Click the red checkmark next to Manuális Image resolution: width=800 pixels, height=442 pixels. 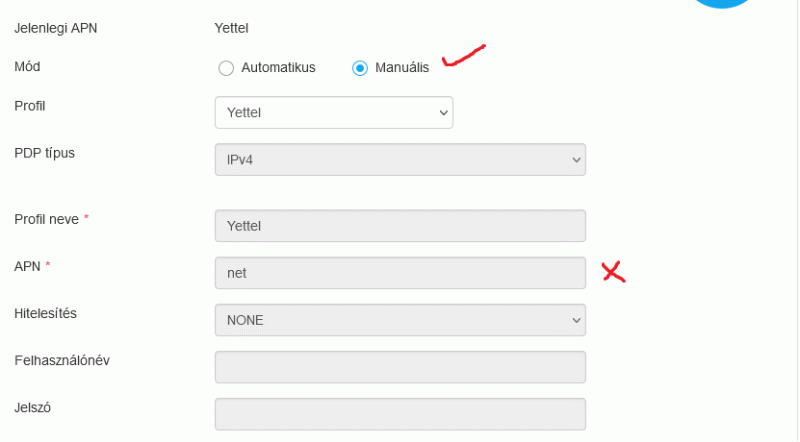tap(463, 56)
